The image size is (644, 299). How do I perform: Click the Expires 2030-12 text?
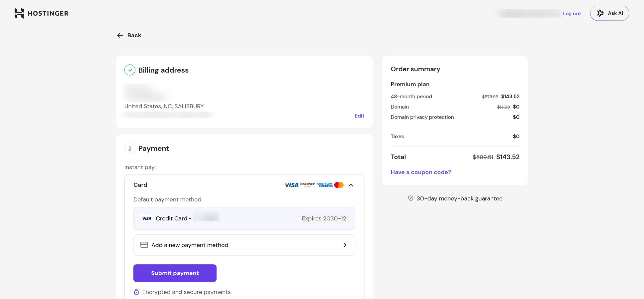(x=324, y=218)
